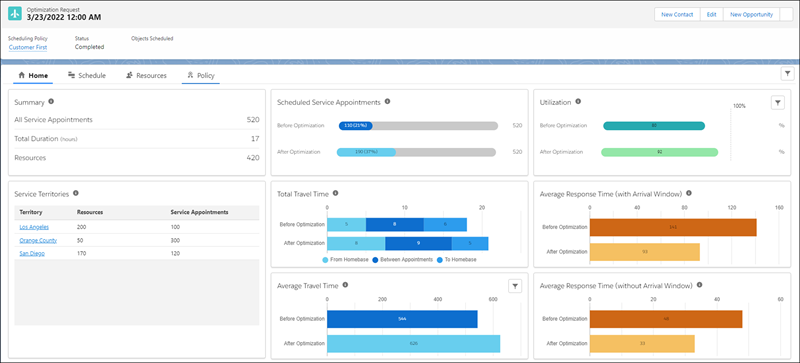Click the Between Appointments 8 segment before optimization
Screen dimensions: 800x363
click(395, 225)
